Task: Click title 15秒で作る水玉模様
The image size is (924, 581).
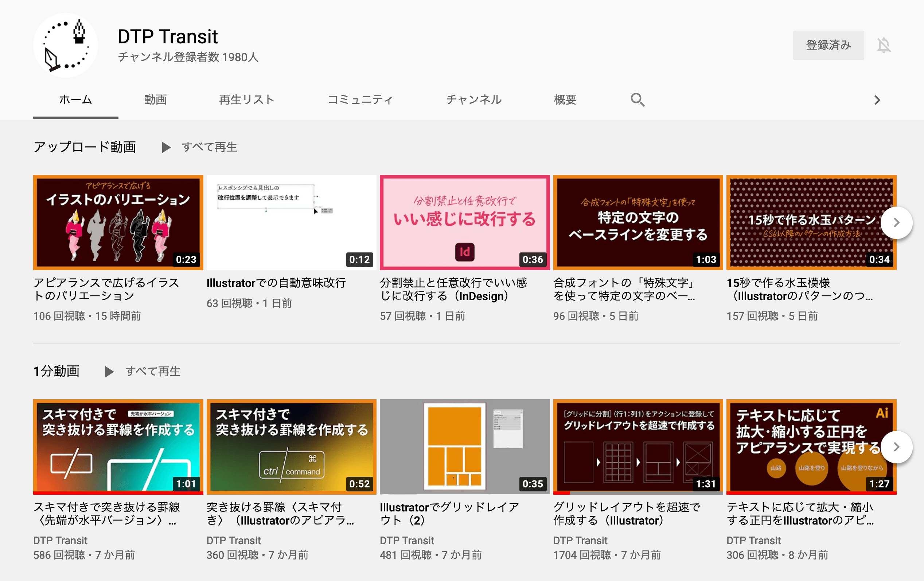Action: [800, 290]
